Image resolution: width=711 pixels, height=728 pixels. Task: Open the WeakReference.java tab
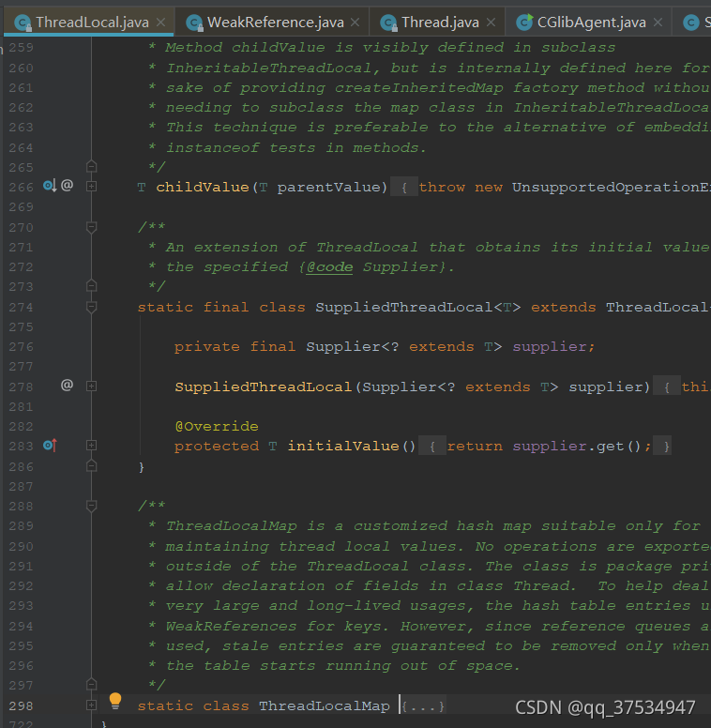click(272, 22)
